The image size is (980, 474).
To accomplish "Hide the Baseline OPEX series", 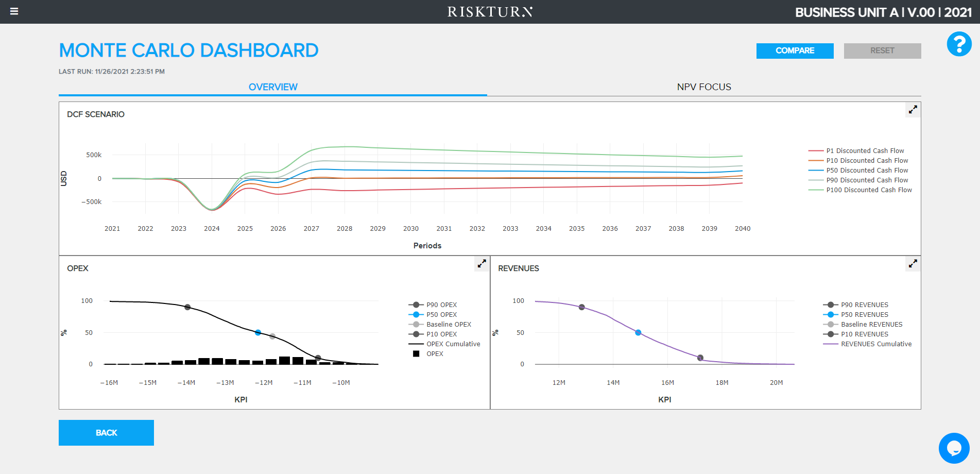I will point(446,324).
